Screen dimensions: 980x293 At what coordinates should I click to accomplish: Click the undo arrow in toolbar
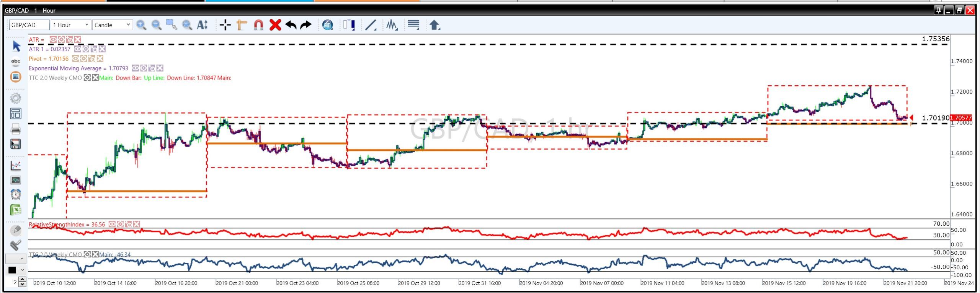(291, 25)
